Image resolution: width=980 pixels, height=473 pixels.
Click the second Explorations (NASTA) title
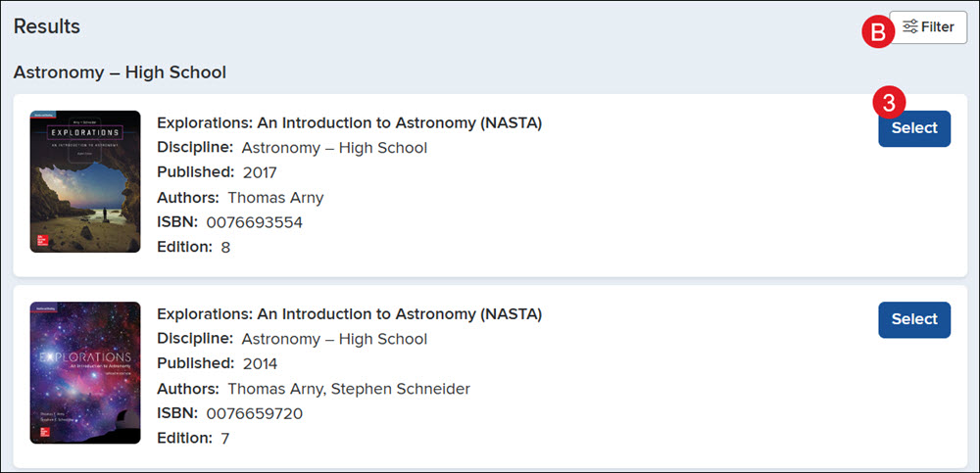coord(350,313)
